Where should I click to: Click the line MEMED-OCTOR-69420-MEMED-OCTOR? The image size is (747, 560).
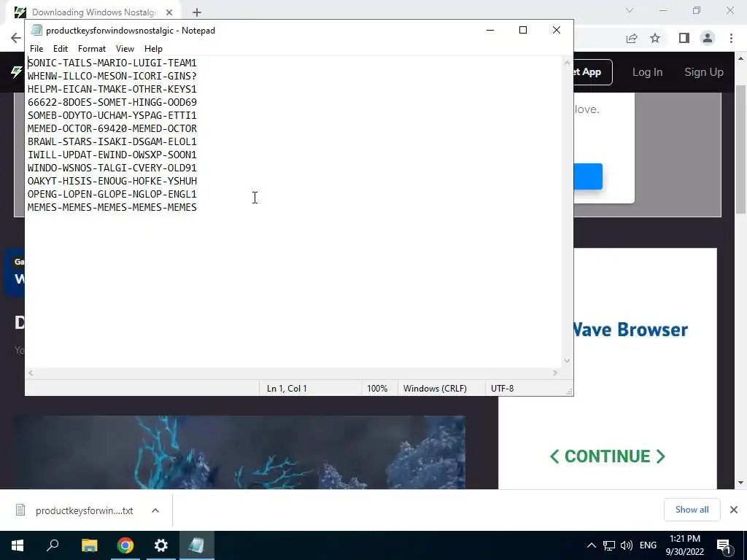[112, 128]
